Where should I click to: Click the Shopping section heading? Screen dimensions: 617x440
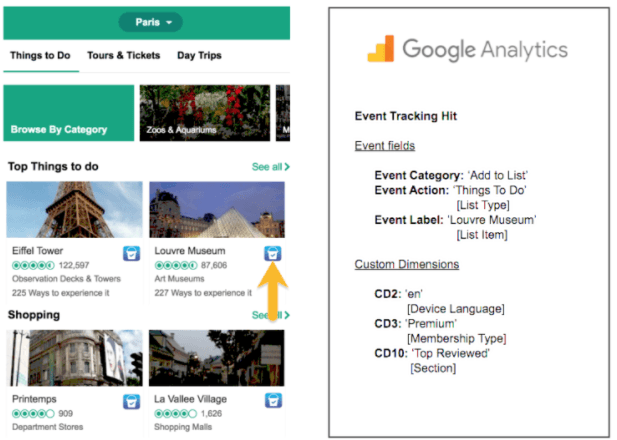[x=34, y=315]
